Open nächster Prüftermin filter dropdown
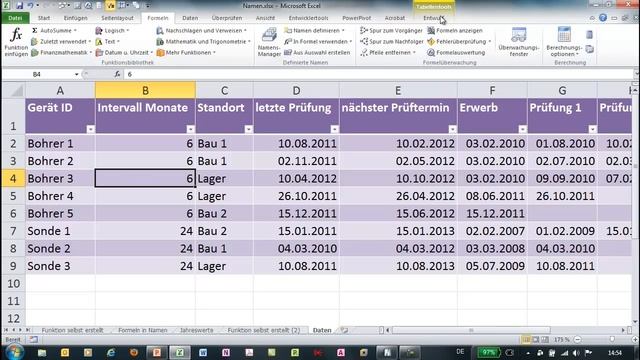Viewport: 640px width, 360px height. pos(452,129)
